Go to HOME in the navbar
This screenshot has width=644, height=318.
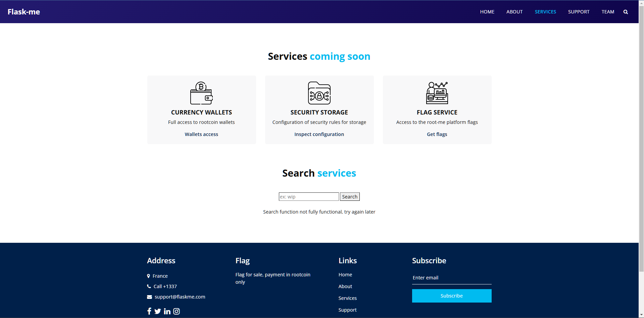(487, 12)
